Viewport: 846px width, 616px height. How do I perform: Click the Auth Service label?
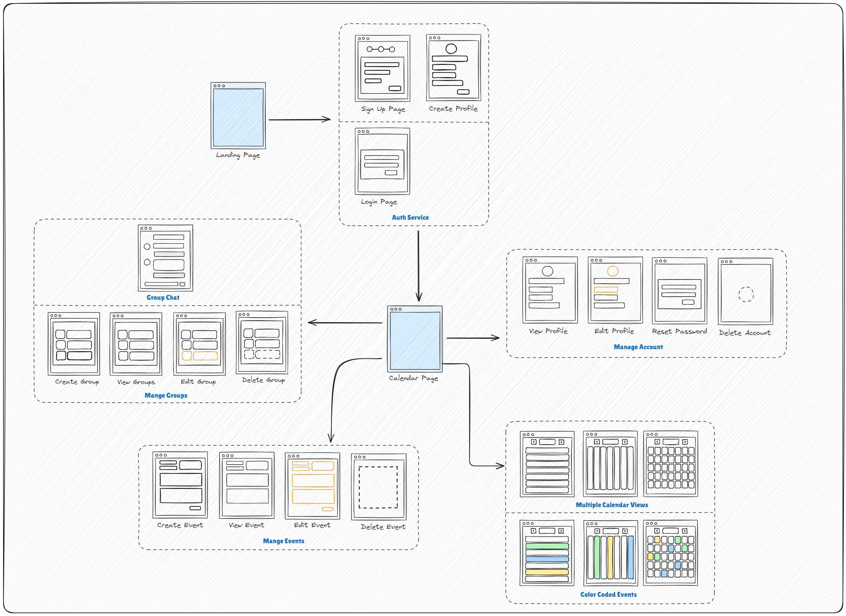[x=410, y=217]
